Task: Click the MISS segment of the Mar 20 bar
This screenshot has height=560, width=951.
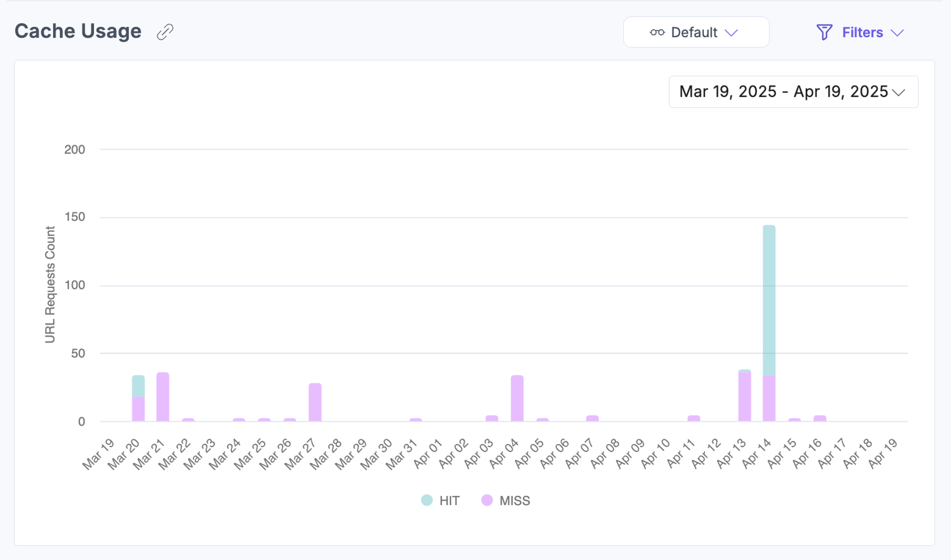Action: point(138,409)
